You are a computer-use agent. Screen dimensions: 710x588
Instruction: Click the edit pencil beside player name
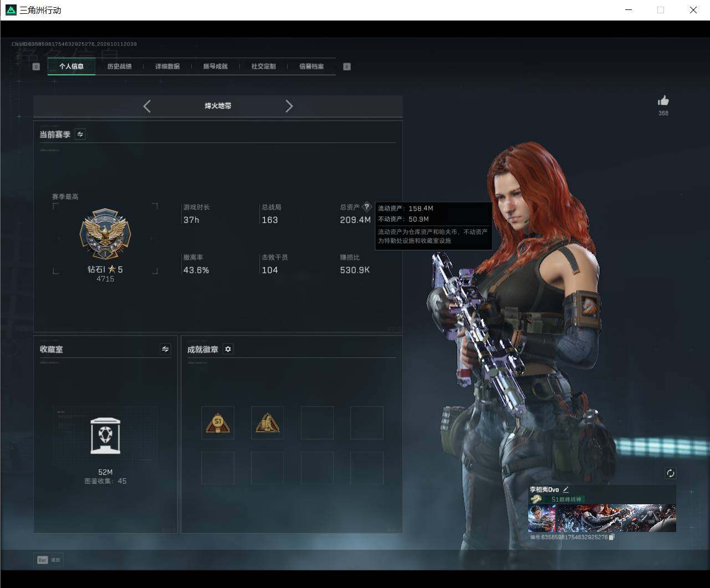[x=566, y=489]
